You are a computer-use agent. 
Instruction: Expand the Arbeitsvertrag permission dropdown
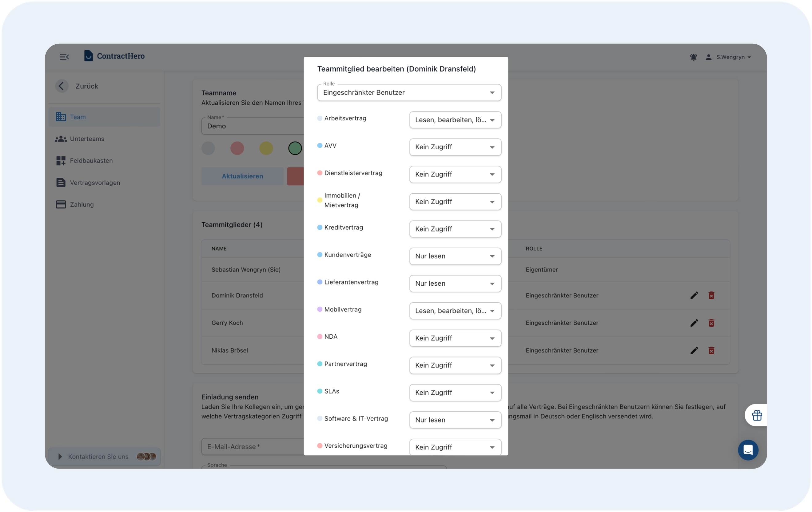coord(455,120)
